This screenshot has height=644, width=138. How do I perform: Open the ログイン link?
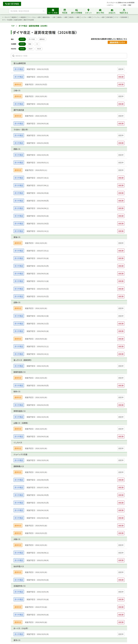(110, 5)
